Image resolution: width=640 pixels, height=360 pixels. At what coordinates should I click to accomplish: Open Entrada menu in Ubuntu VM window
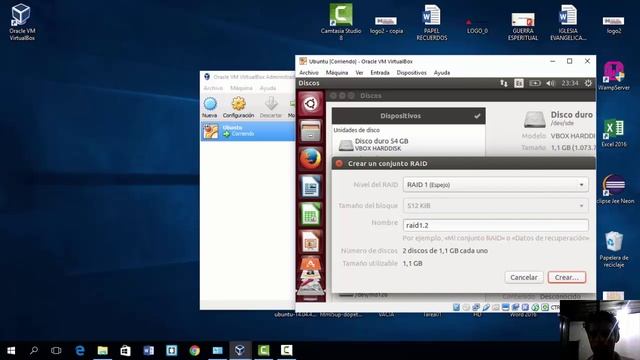coord(380,73)
